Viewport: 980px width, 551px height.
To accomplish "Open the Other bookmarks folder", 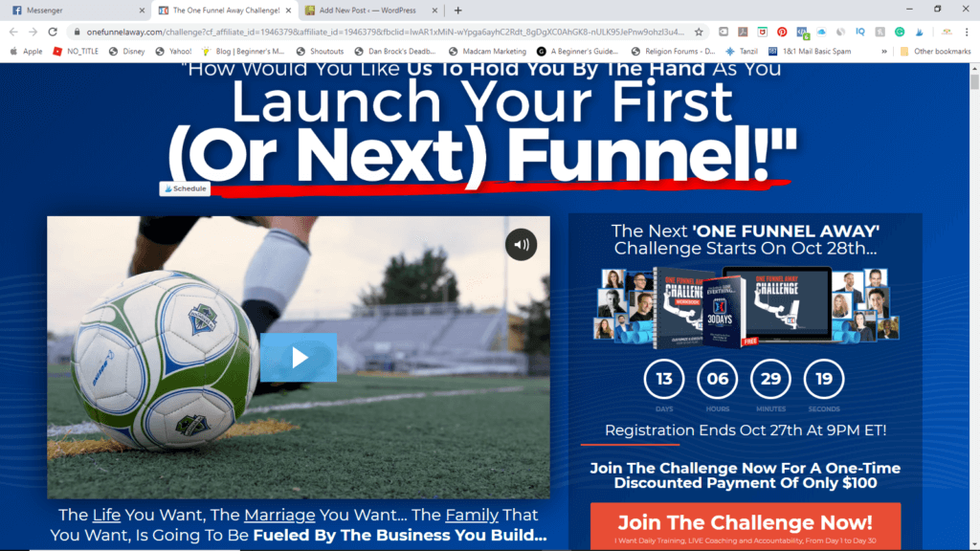I will click(x=936, y=52).
